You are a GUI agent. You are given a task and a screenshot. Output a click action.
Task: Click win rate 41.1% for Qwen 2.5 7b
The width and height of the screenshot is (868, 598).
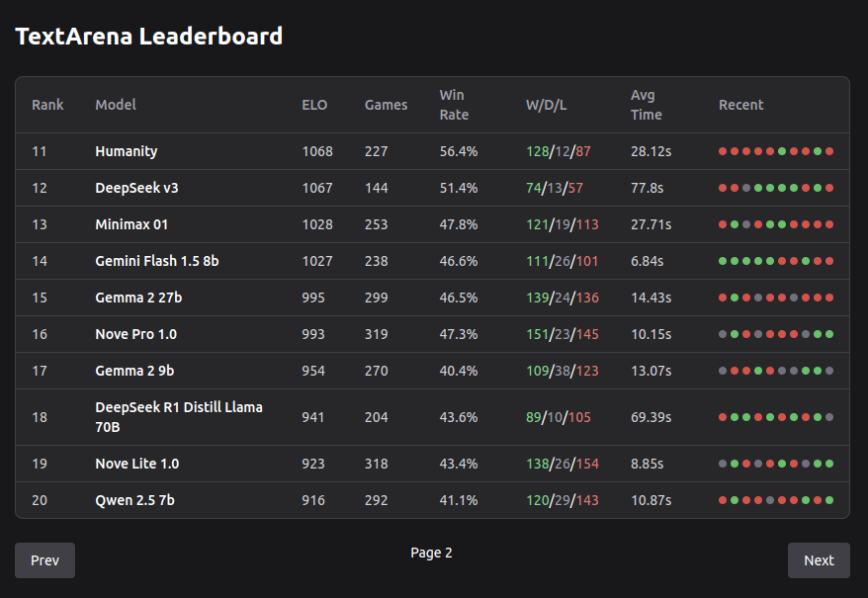(459, 500)
